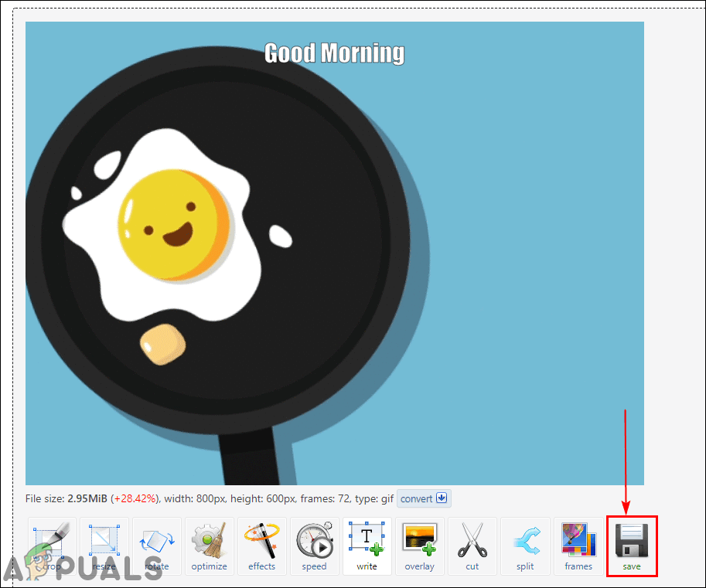Image resolution: width=706 pixels, height=588 pixels.
Task: Open the frames tool
Action: tap(578, 546)
